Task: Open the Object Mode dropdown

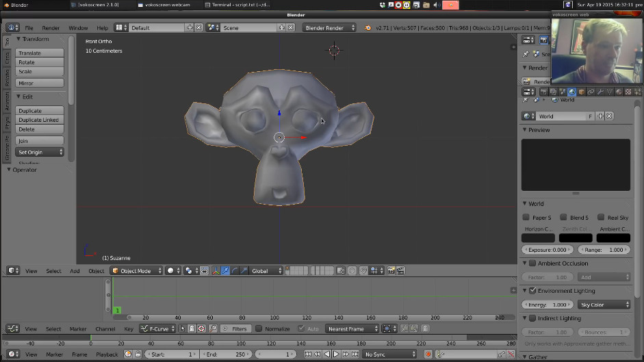Action: point(137,271)
